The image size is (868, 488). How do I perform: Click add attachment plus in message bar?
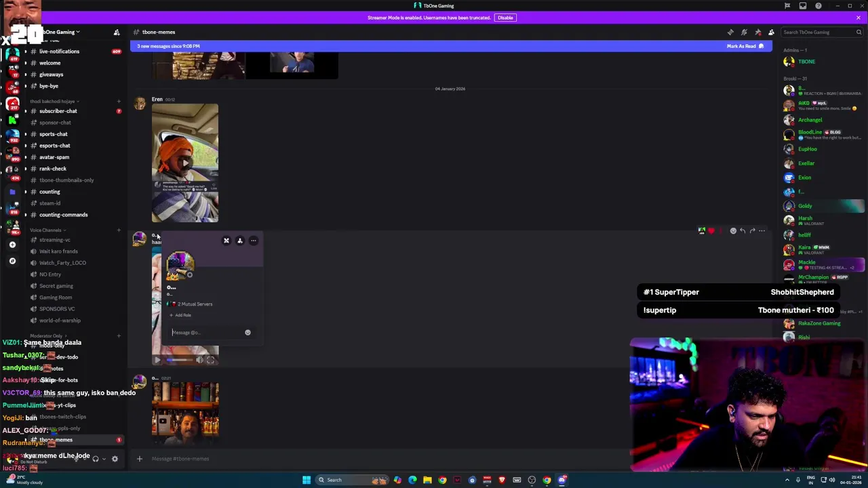140,459
